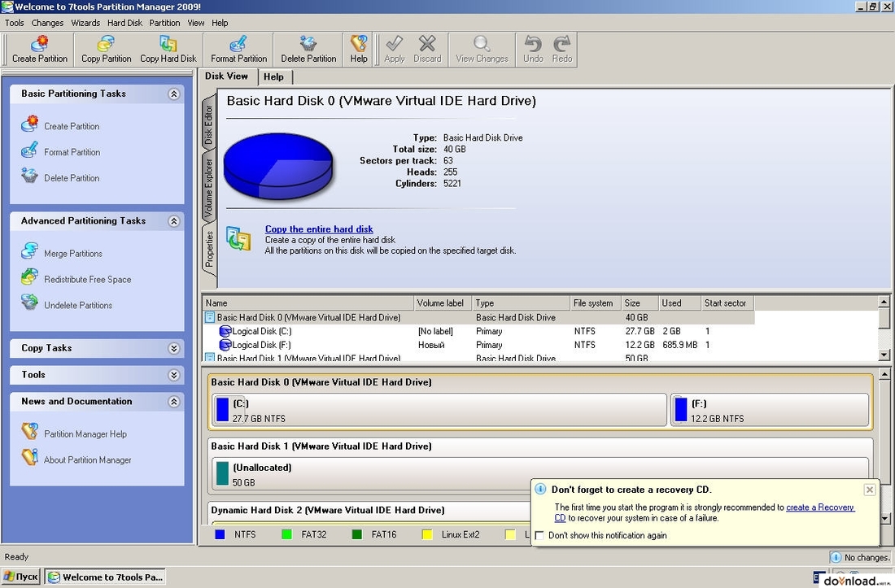
Task: Click the Create Partition icon in Basic Tasks
Action: click(29, 124)
